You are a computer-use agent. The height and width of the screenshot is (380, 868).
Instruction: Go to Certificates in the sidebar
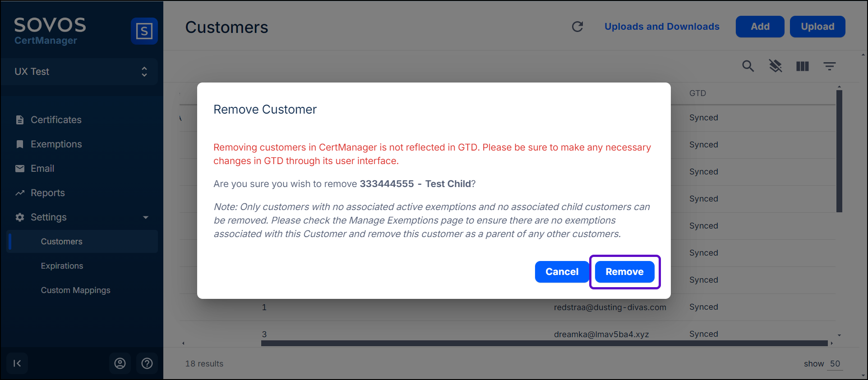point(56,120)
